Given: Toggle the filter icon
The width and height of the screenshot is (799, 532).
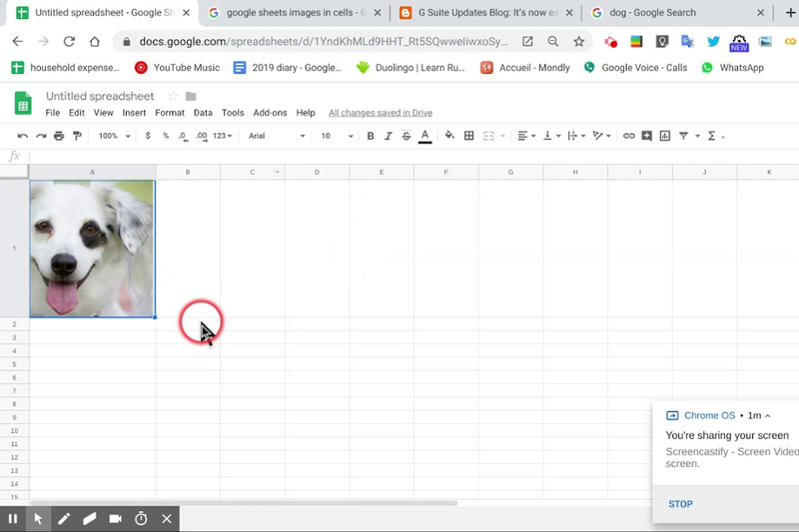Looking at the screenshot, I should tap(684, 136).
